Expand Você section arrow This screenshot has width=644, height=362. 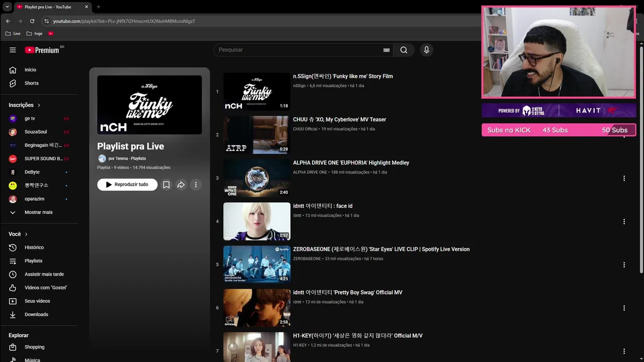click(26, 234)
